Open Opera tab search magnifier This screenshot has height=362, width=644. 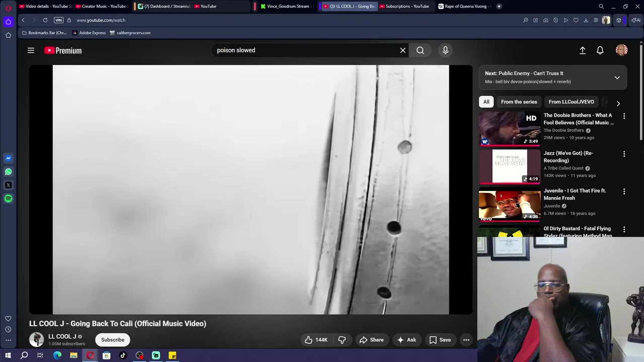point(601,7)
